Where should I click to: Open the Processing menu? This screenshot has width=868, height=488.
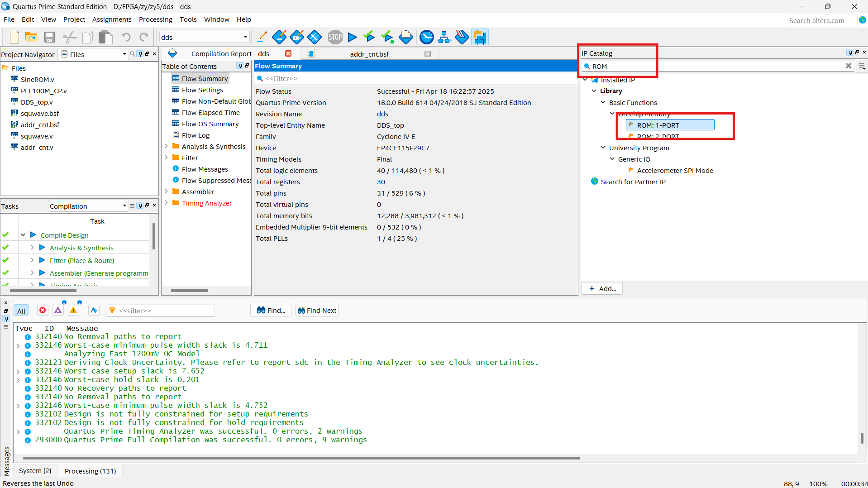tap(156, 19)
